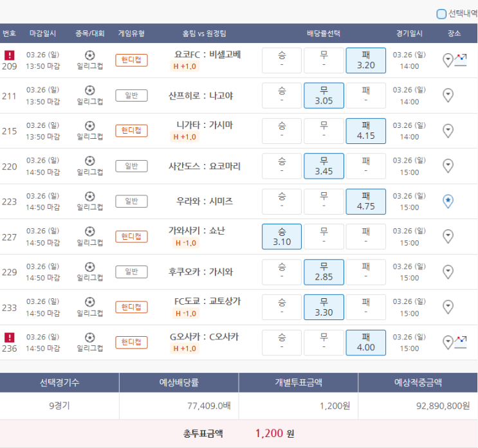The width and height of the screenshot is (478, 448).
Task: Open venue pin icon for match 229
Action: point(448,272)
